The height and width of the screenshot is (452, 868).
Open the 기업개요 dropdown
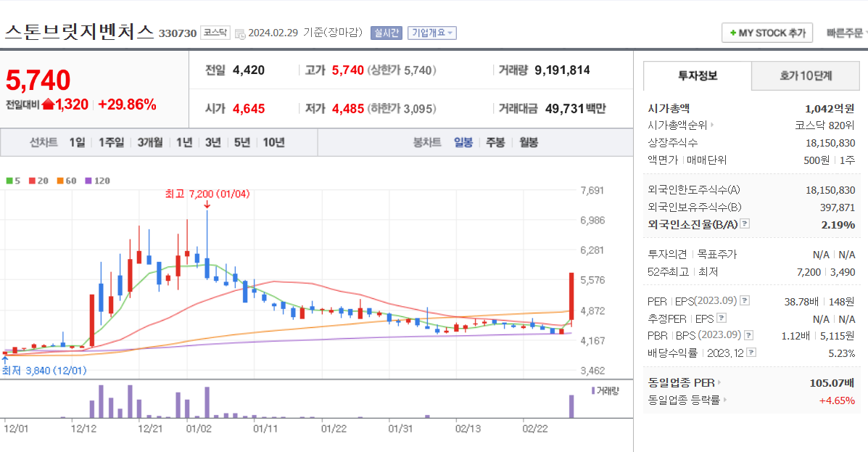pos(431,33)
